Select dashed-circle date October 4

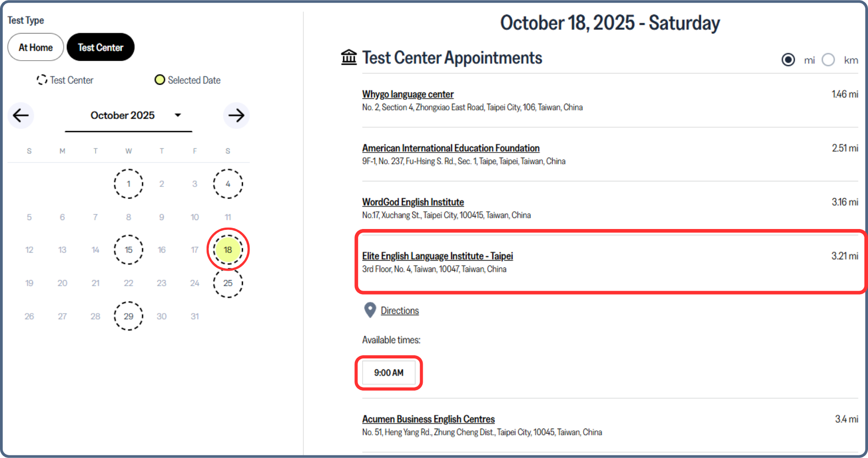228,184
